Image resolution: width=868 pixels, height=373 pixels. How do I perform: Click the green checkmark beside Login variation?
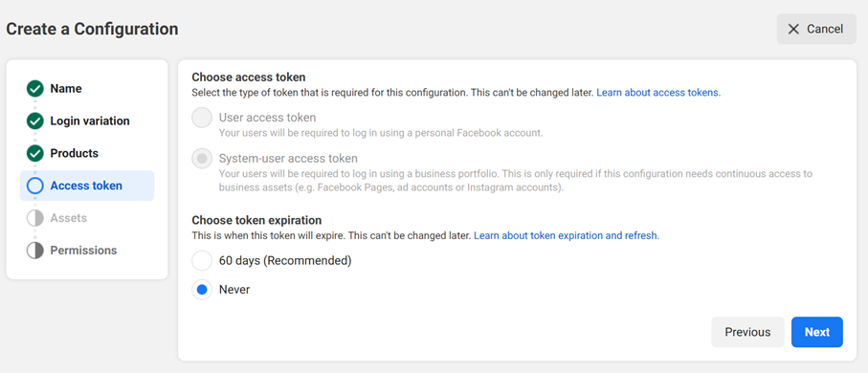tap(34, 121)
